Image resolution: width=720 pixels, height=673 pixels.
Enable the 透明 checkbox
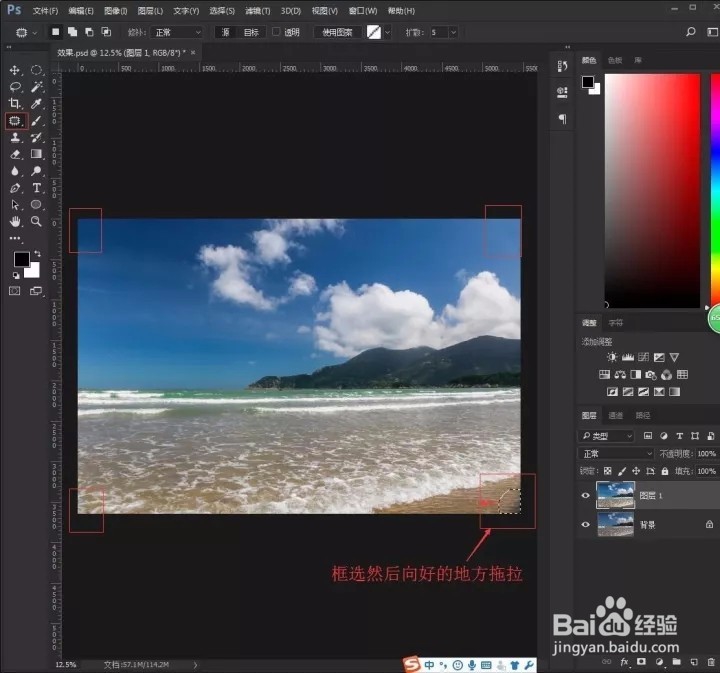276,32
